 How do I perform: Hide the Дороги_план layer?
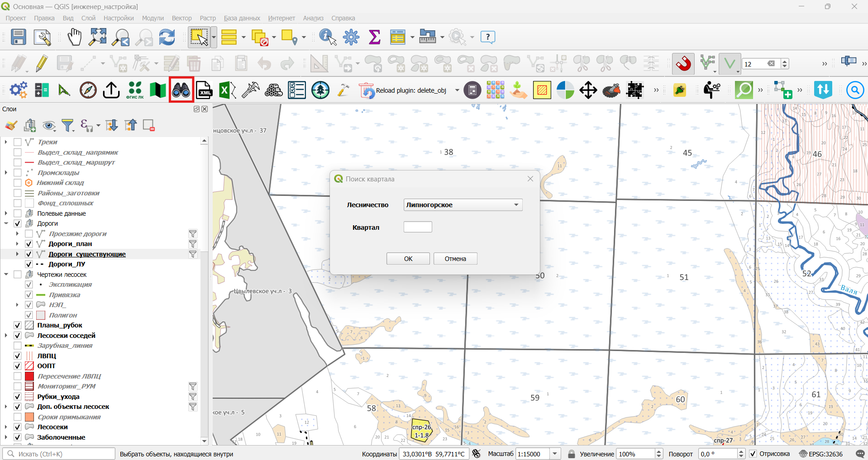pos(29,244)
